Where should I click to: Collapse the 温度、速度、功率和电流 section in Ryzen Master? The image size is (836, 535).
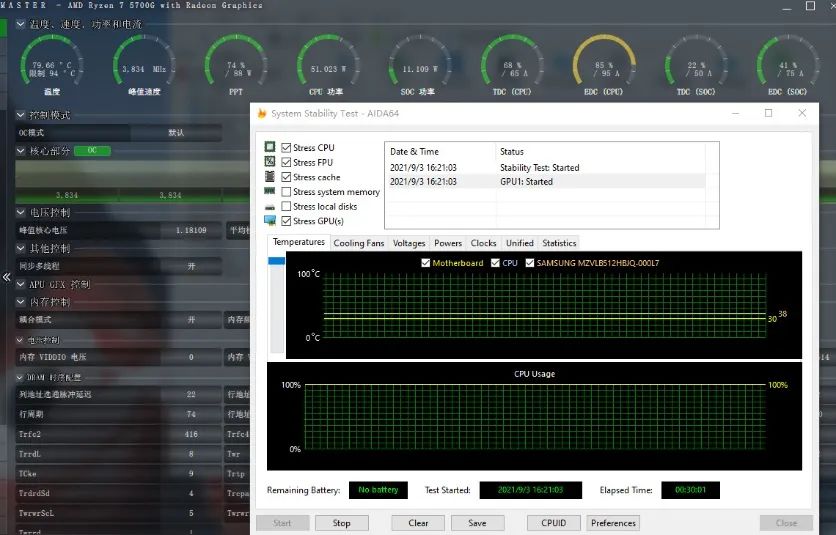(21, 24)
